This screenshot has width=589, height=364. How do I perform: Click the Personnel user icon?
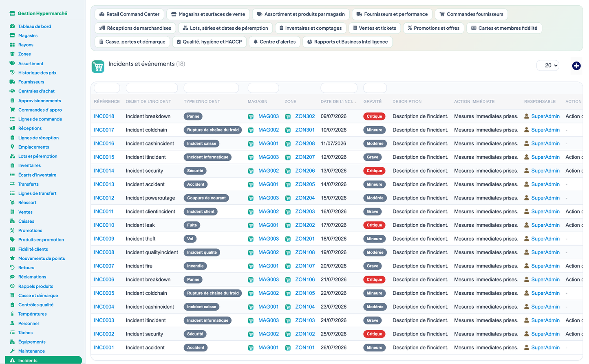click(12, 323)
